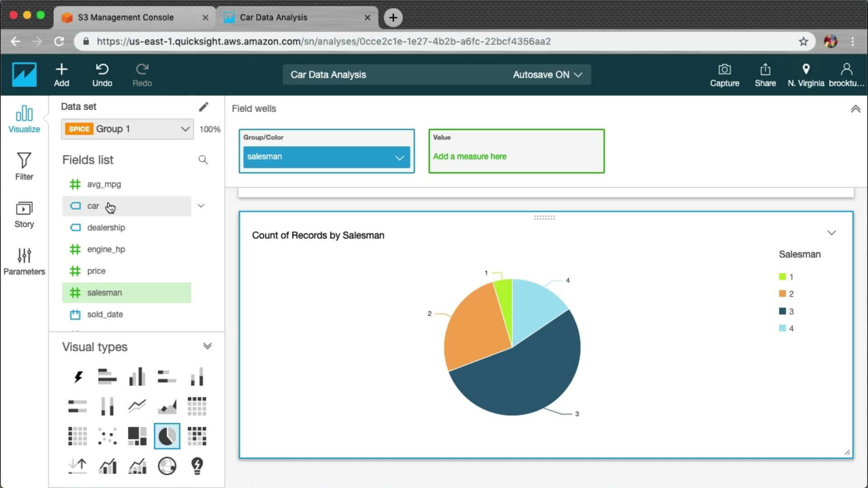The image size is (868, 488).
Task: Click the Share button
Action: point(765,75)
